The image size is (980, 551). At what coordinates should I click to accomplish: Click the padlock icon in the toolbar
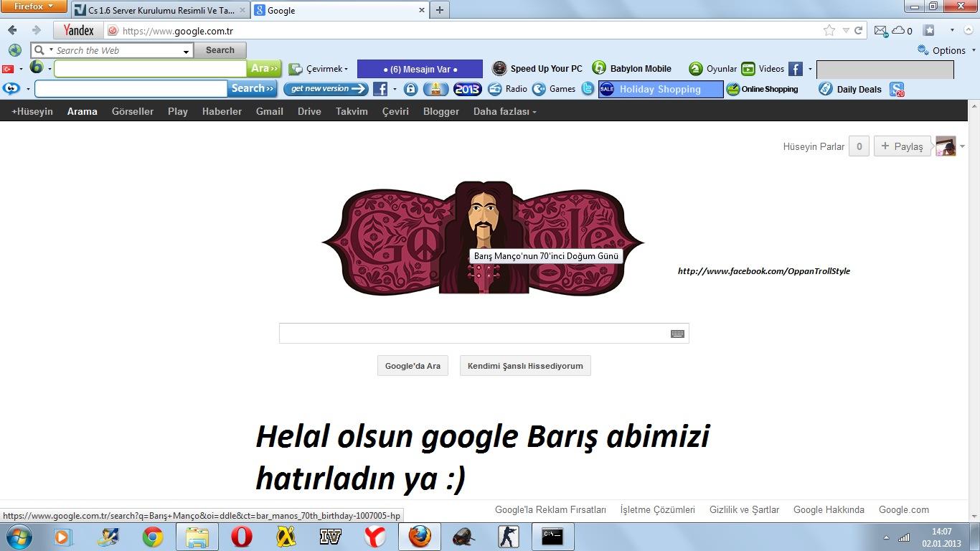[x=410, y=89]
